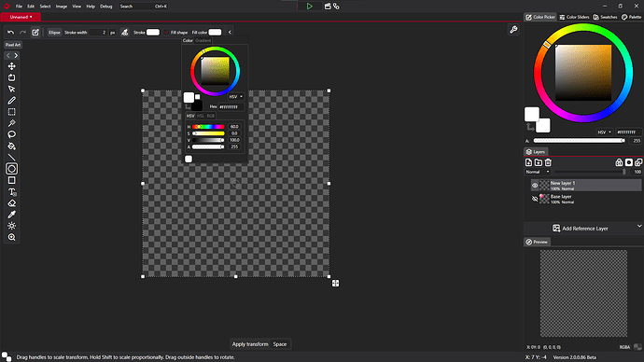Activate the Eraser tool
644x362 pixels.
coord(11,203)
